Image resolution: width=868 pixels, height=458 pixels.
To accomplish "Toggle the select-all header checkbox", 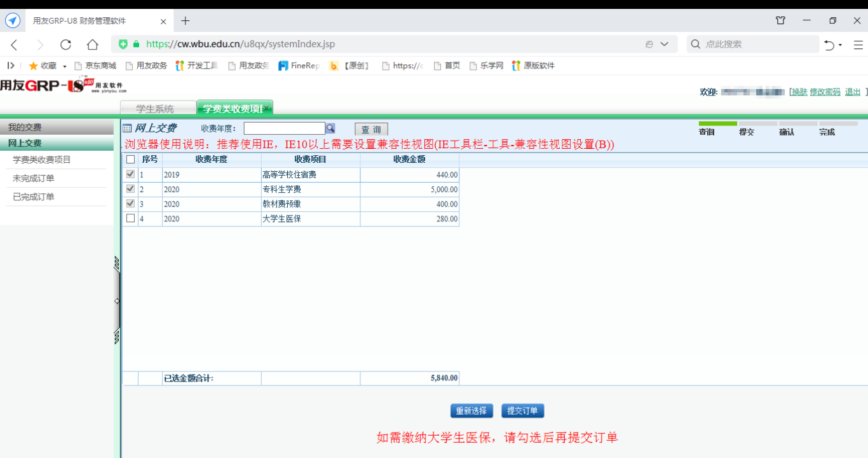I will [x=130, y=159].
